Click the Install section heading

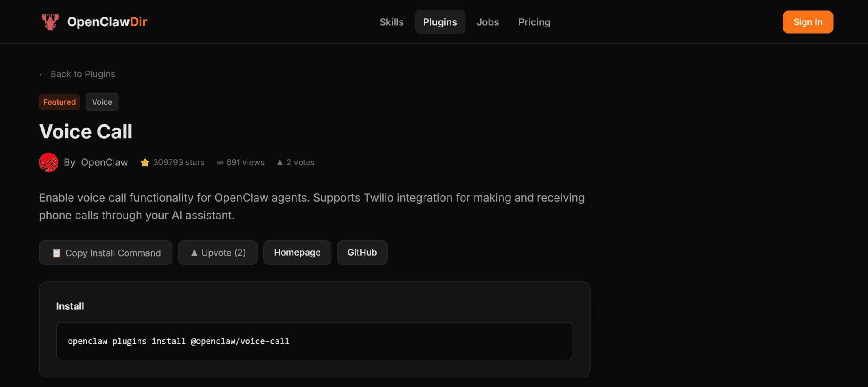70,306
